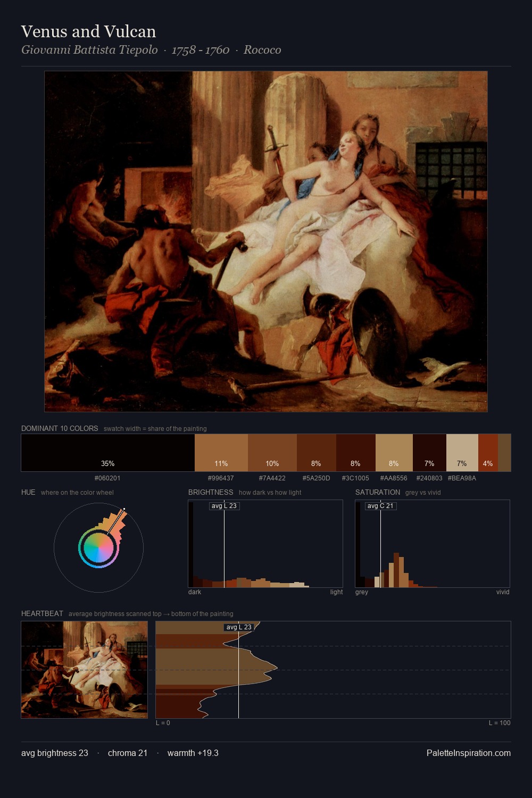Click the 'SATURATION' section heading
The image size is (532, 798).
tap(378, 492)
